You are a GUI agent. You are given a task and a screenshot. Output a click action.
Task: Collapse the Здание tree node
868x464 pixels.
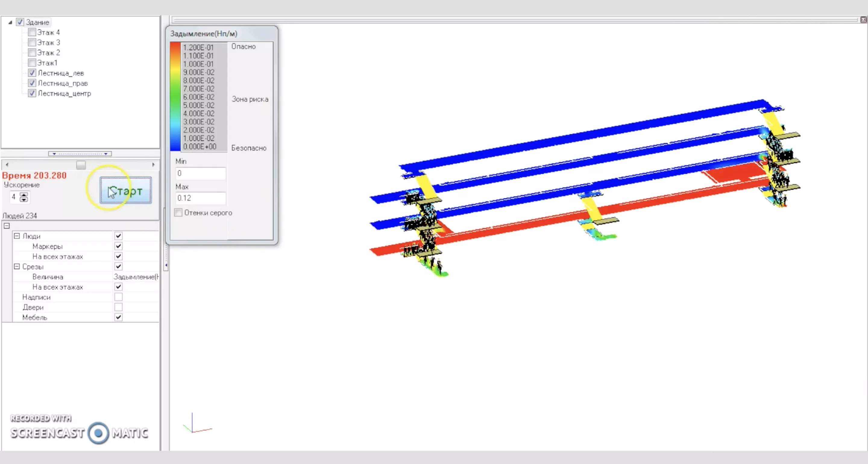point(10,22)
